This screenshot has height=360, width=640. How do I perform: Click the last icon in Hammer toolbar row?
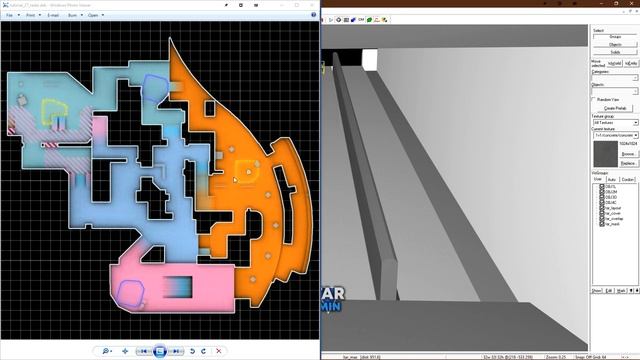(x=385, y=20)
